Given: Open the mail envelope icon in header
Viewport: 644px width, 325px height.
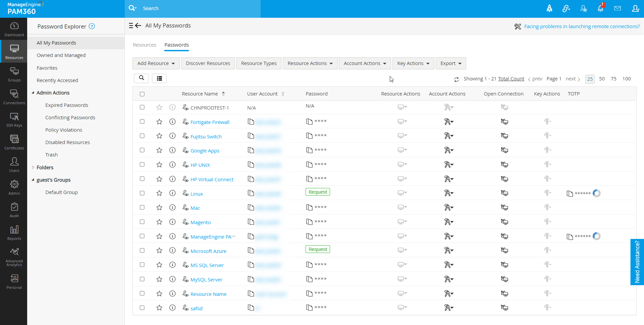Looking at the screenshot, I should tap(618, 8).
